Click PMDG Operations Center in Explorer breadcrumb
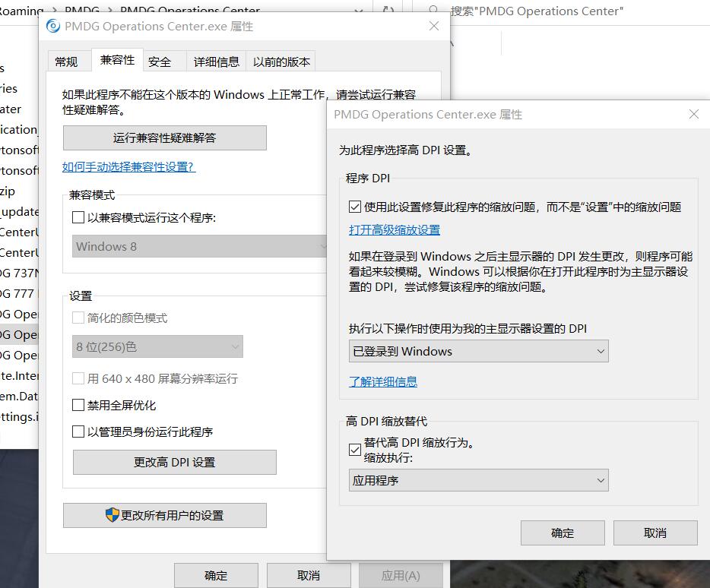The height and width of the screenshot is (588, 710). (190, 10)
